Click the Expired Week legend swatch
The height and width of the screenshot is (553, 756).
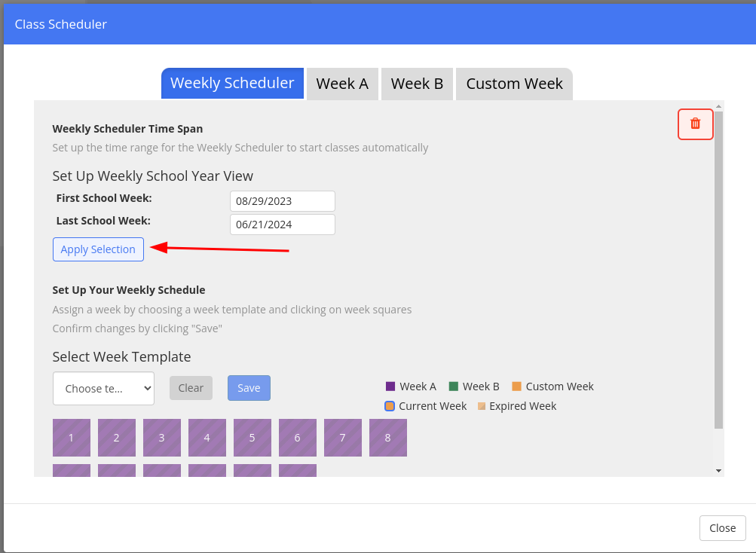(481, 406)
